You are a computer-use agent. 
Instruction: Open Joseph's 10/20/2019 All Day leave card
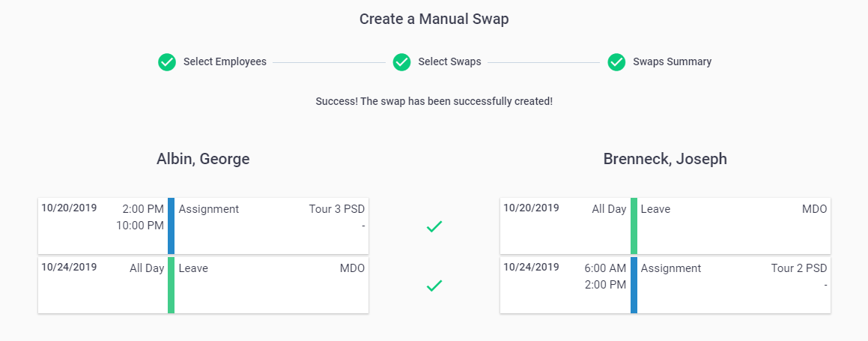(665, 226)
